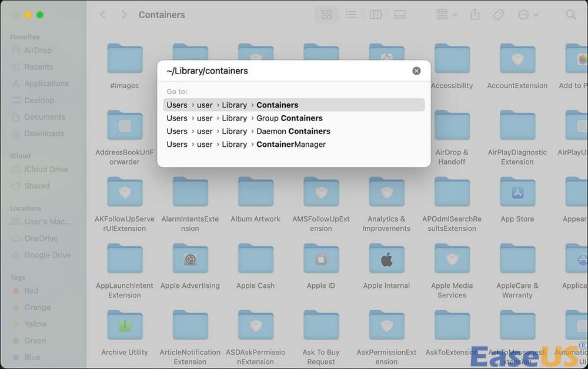Click the Back navigation arrow
Screen dimensions: 588x369
coord(103,15)
